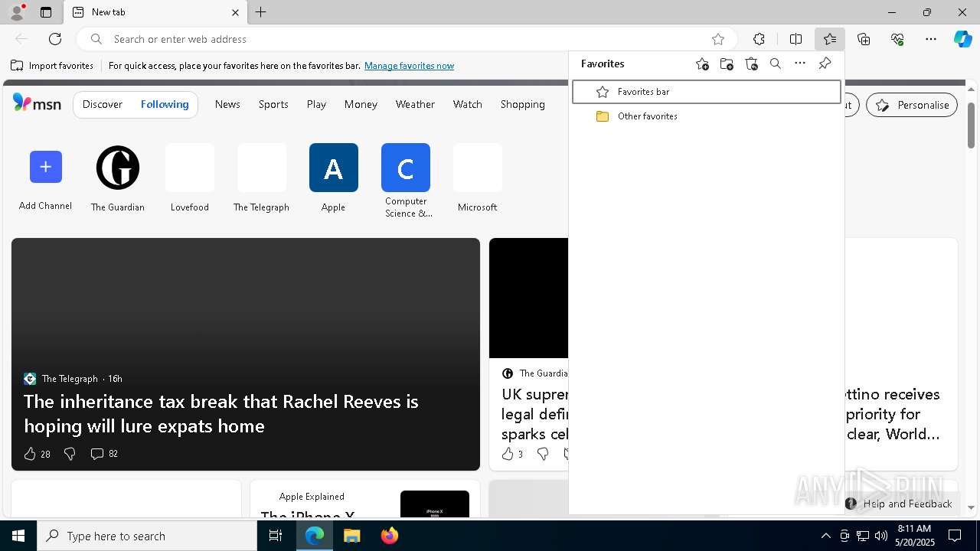This screenshot has height=551, width=980.
Task: Open Settings and more ellipsis menu
Action: (931, 39)
